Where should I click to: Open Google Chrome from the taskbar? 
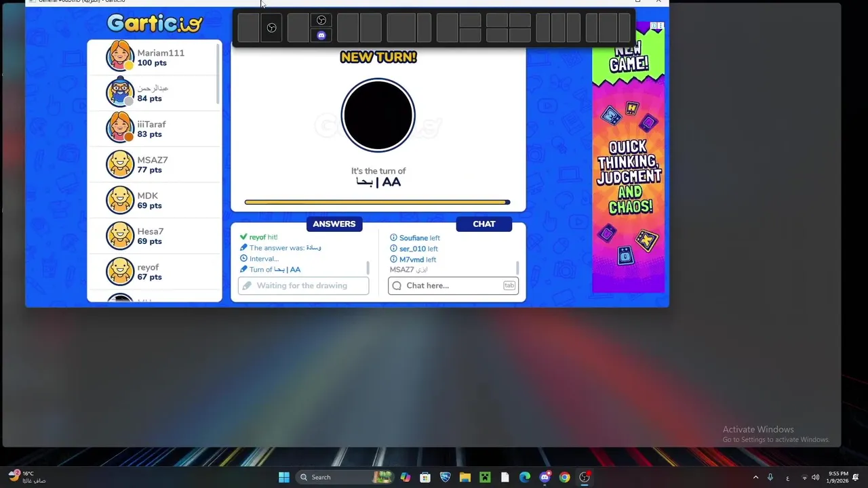(564, 477)
